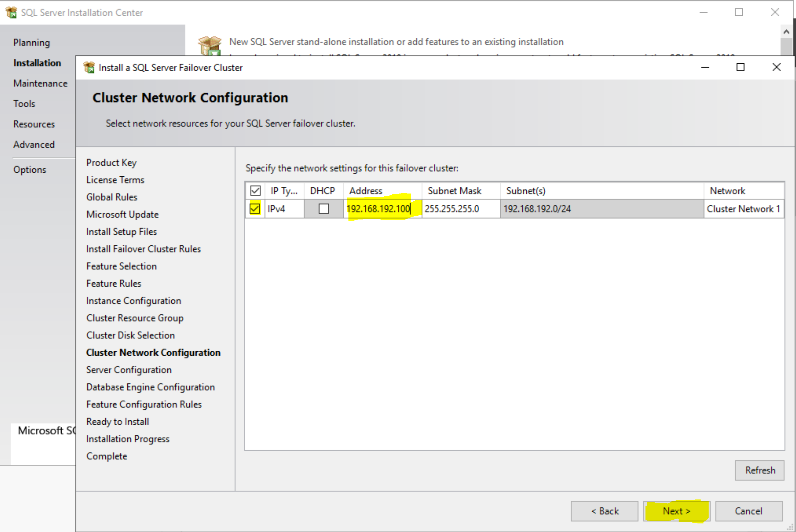Click the Subnet Mask column header
Viewport: 796px width, 532px height.
(x=461, y=191)
